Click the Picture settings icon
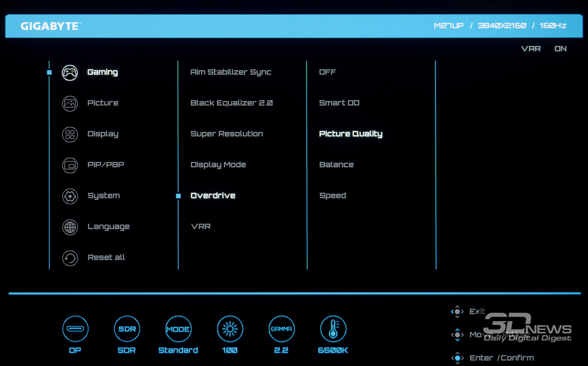The height and width of the screenshot is (366, 588). [70, 104]
